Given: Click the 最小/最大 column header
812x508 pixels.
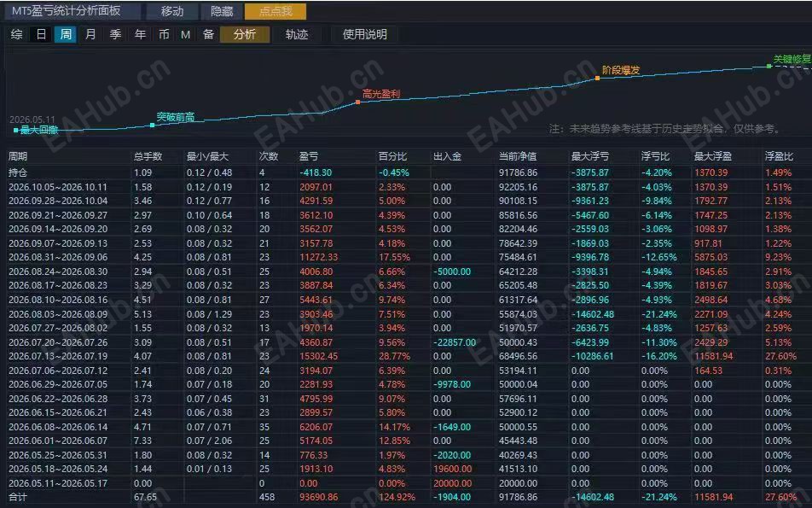Looking at the screenshot, I should coord(207,156).
